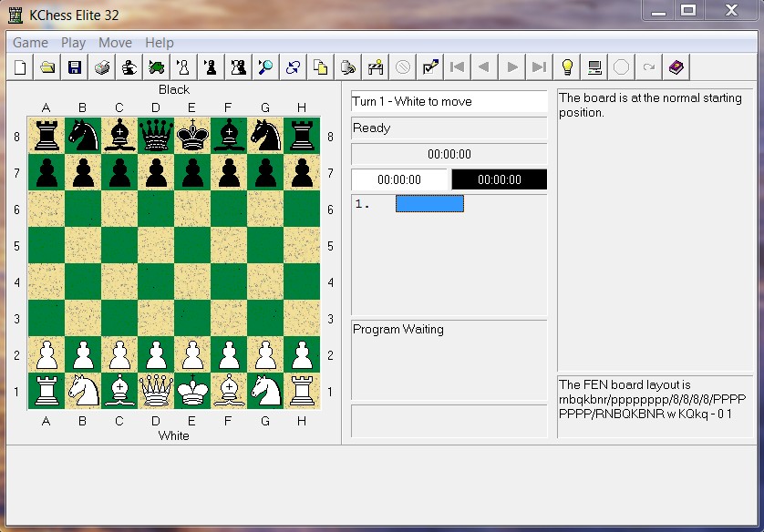This screenshot has width=764, height=532.
Task: Click the magnifying glass toolbar icon
Action: coord(266,66)
